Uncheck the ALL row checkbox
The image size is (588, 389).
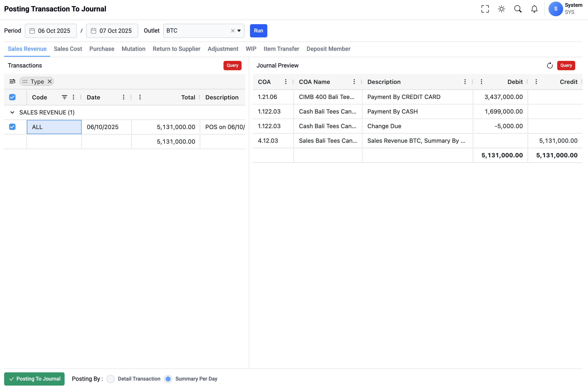(12, 127)
